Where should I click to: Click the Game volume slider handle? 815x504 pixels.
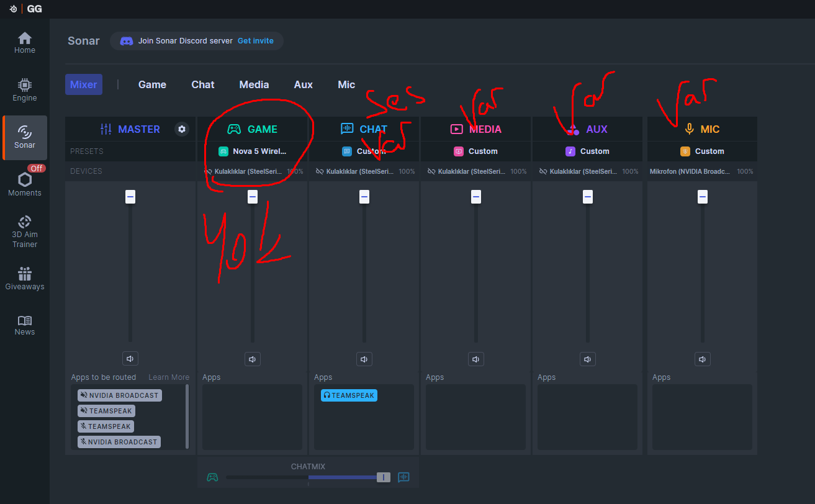click(x=253, y=197)
